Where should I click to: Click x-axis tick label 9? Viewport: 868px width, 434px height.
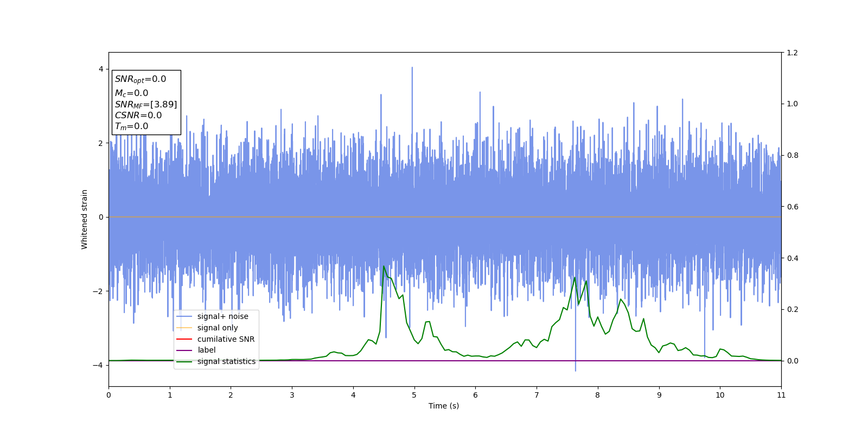click(659, 395)
